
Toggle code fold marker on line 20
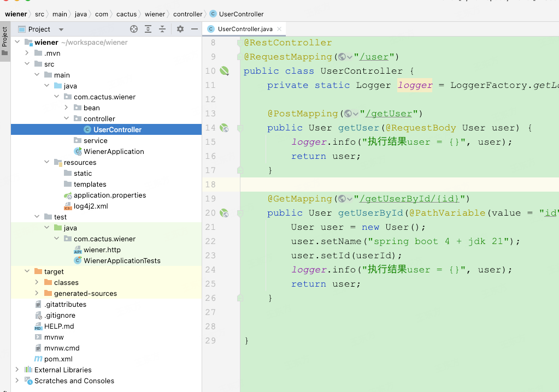coord(240,213)
